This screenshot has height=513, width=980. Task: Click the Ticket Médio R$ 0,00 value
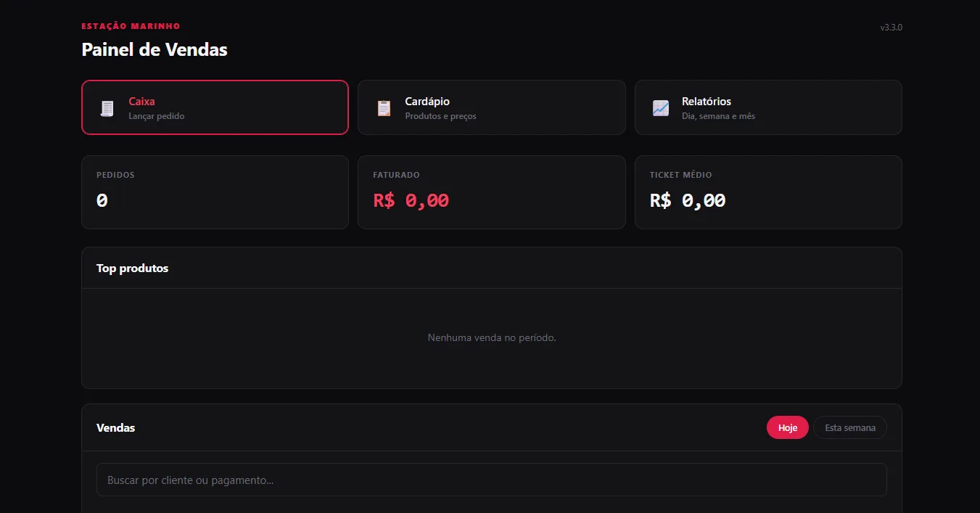688,200
